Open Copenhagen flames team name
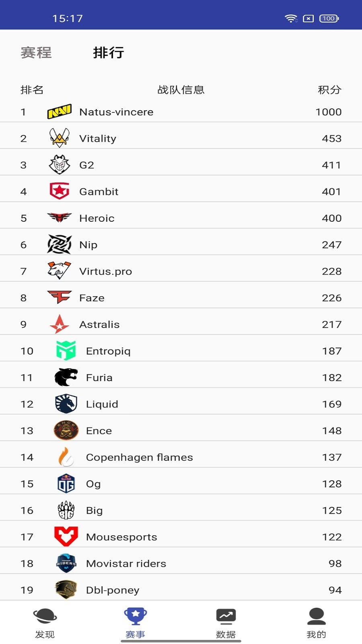This screenshot has height=644, width=362. click(140, 457)
